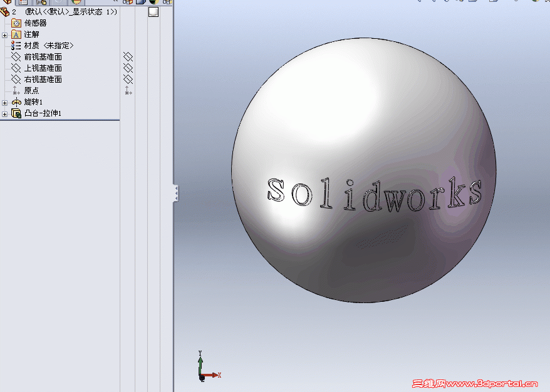Image resolution: width=550 pixels, height=392 pixels.
Task: Click the display mode column header icon
Action: coord(141,2)
